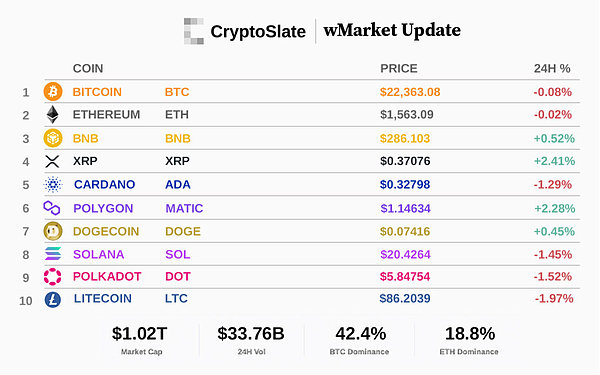Click the Ethereum diamond logo icon
This screenshot has width=600, height=375.
coord(53,114)
